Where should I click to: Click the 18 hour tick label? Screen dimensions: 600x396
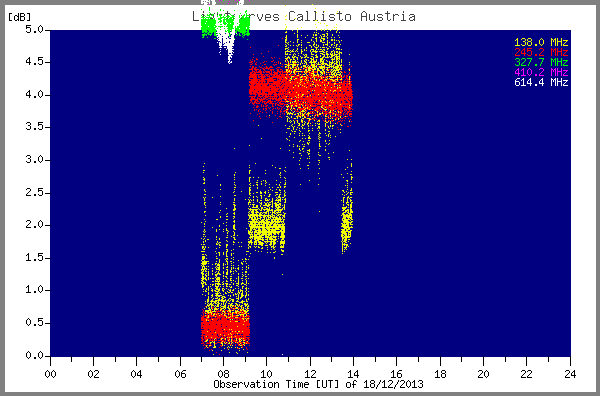[440, 374]
